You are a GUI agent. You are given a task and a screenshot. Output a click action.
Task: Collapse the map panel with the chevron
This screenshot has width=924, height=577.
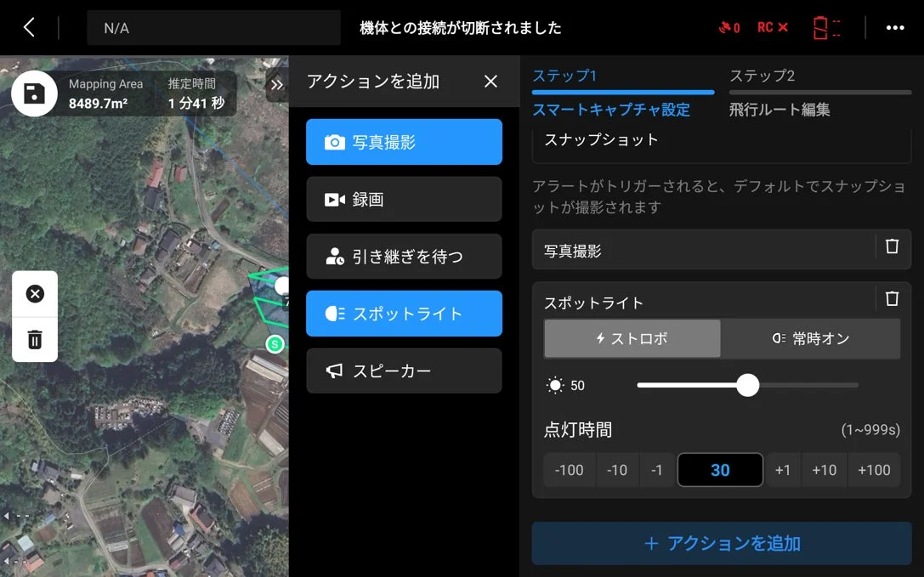[x=276, y=84]
